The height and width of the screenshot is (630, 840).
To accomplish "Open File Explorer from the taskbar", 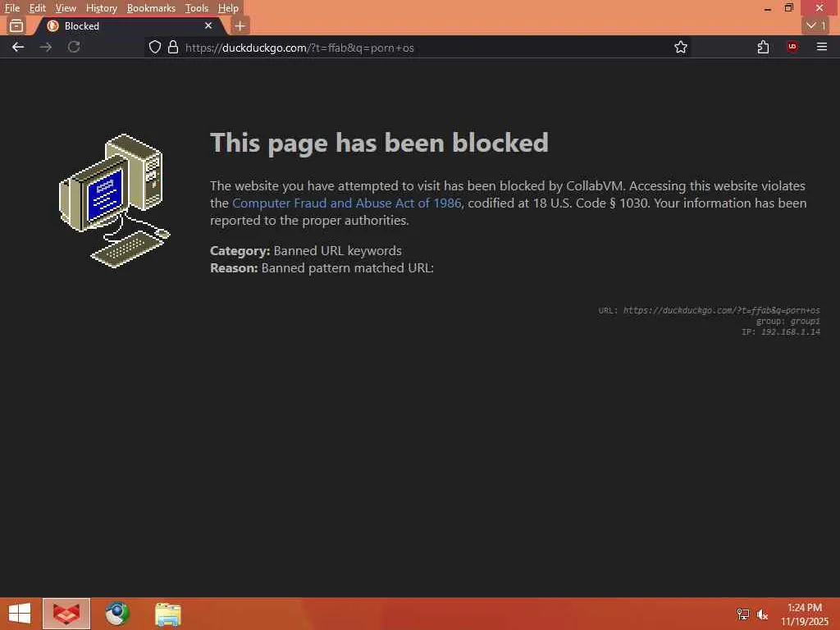I will tap(167, 614).
